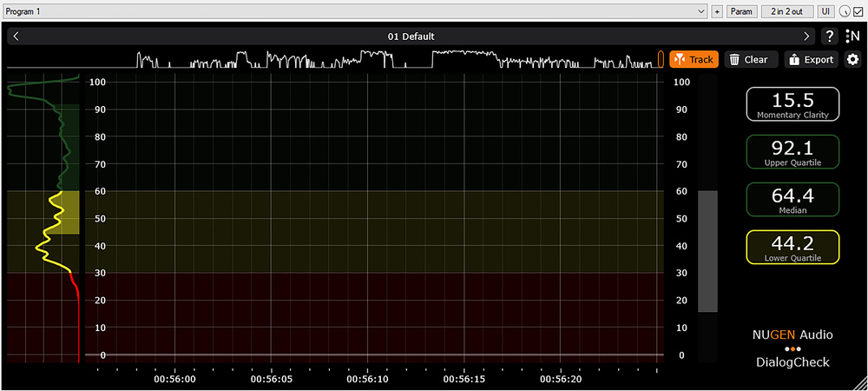Open the Program 1 dropdown

pos(356,11)
